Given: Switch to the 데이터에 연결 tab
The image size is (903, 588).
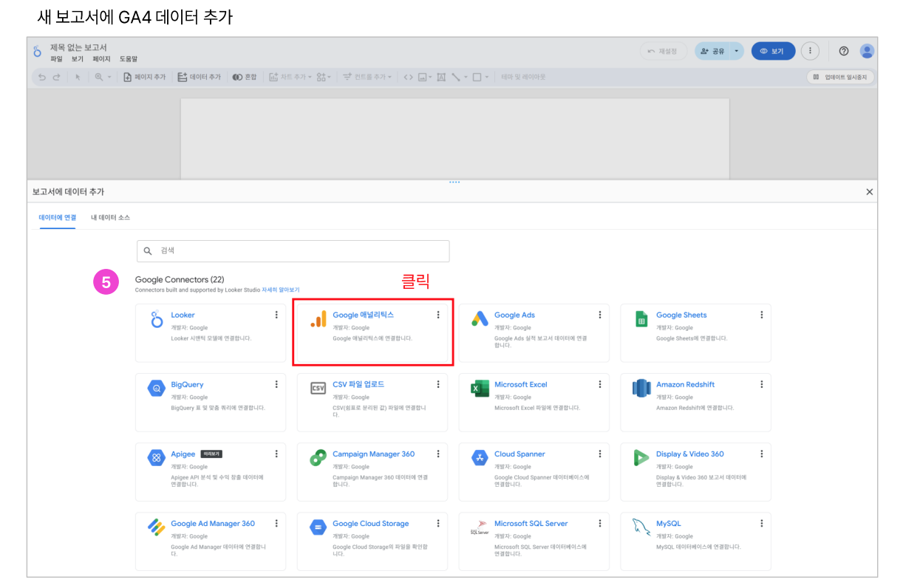Looking at the screenshot, I should click(58, 217).
